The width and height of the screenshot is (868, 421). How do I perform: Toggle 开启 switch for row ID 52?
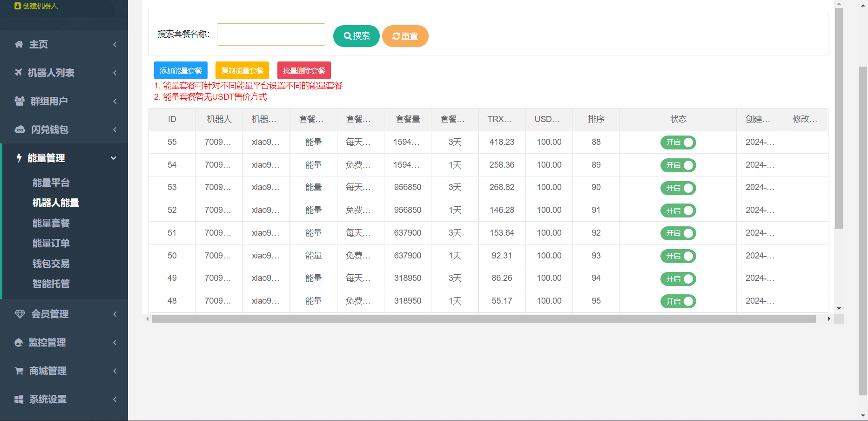pos(678,210)
